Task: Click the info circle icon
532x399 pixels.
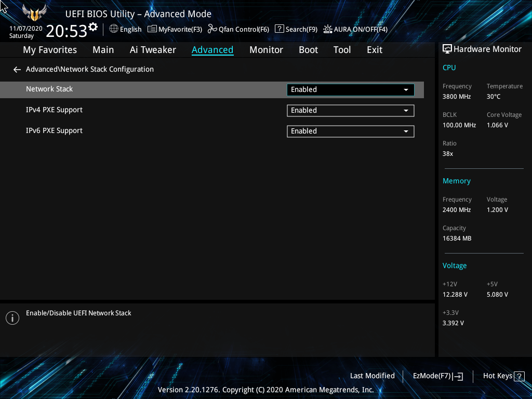Action: point(12,318)
